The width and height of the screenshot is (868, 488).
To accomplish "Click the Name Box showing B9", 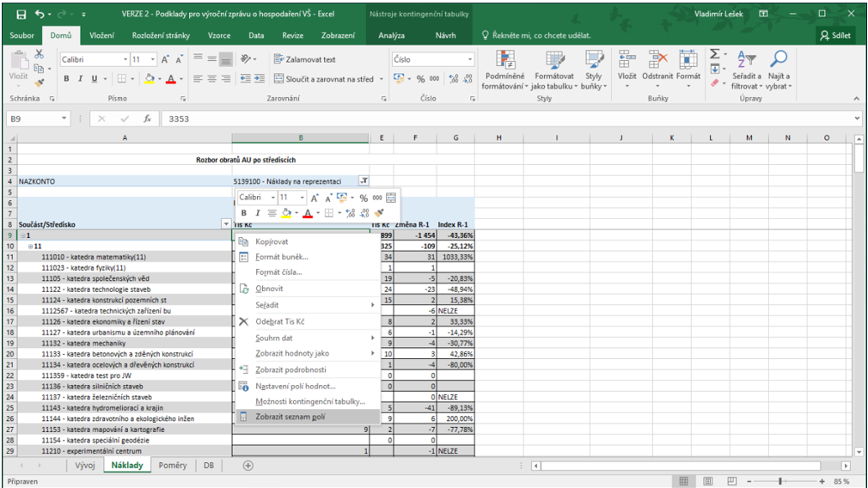I will point(34,119).
